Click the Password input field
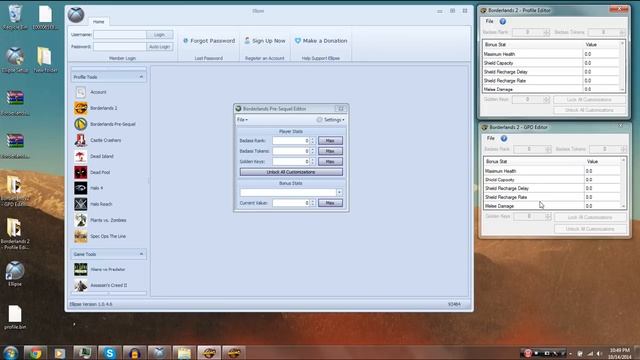The image size is (640, 360). click(120, 47)
